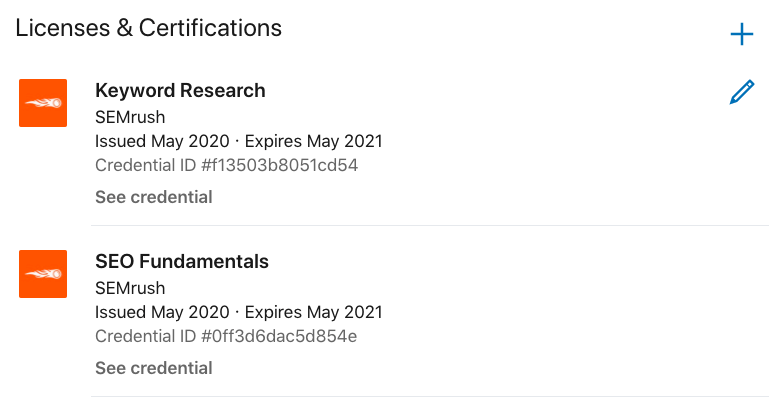Click Issued May 2020 under SEO Fundamentals
The height and width of the screenshot is (399, 769).
162,312
